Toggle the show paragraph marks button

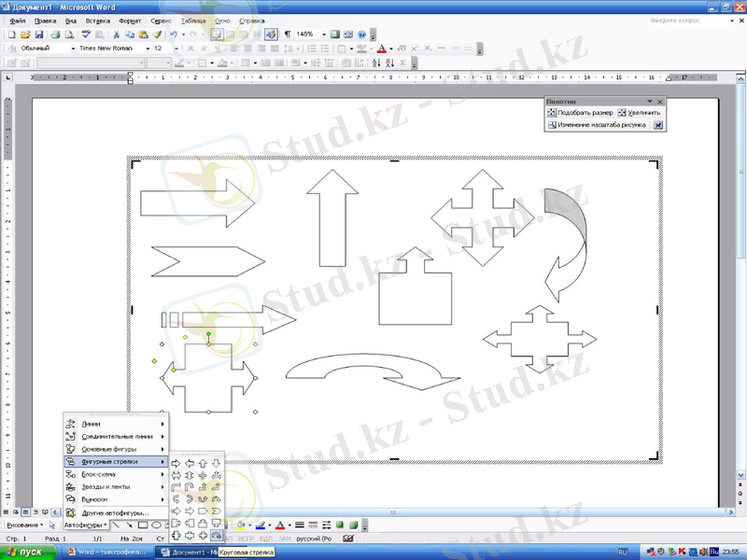288,35
